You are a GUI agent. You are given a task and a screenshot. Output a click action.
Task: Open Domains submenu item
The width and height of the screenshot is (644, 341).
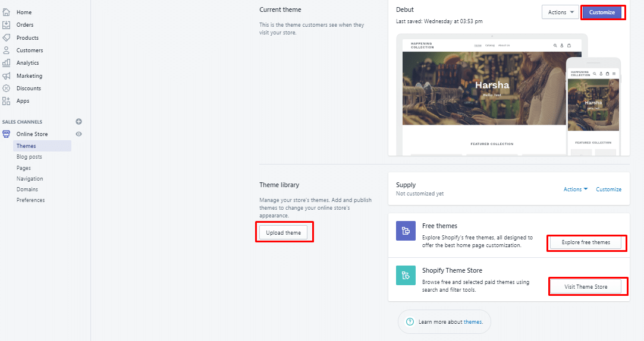coord(27,189)
